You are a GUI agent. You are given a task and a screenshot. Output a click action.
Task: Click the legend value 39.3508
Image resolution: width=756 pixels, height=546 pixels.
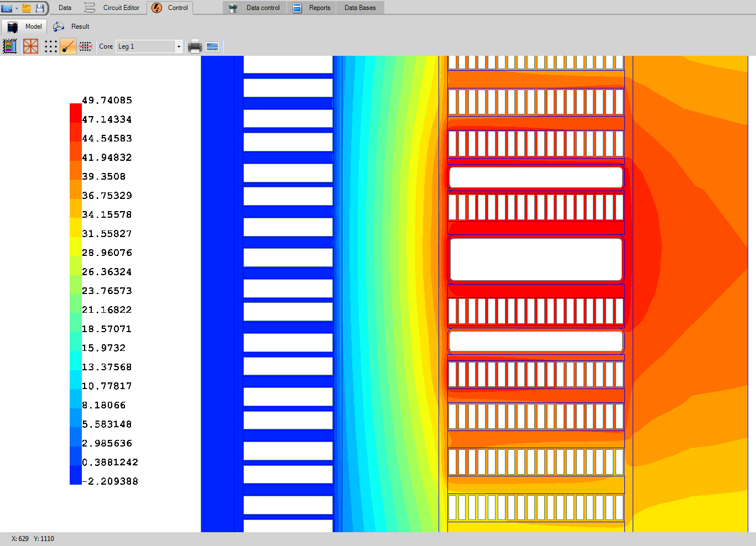104,176
